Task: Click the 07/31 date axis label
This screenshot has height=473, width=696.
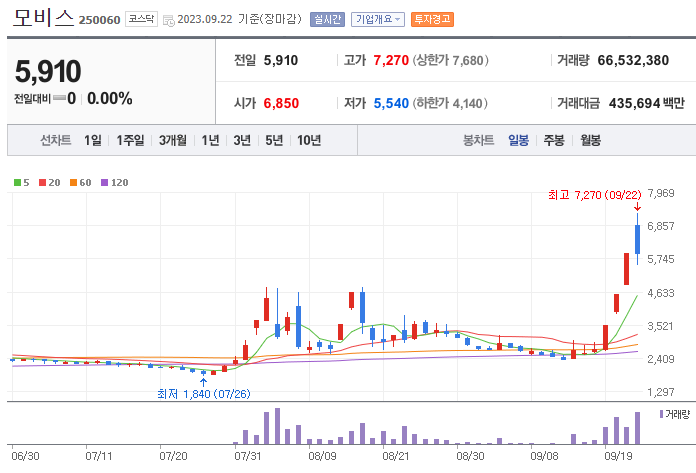Action: point(248,456)
